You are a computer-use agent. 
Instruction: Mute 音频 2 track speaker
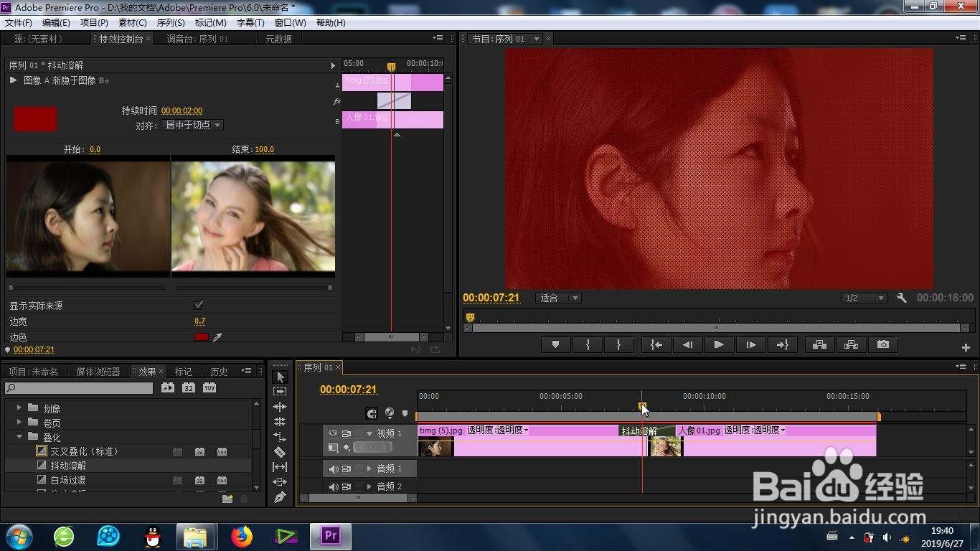(333, 487)
